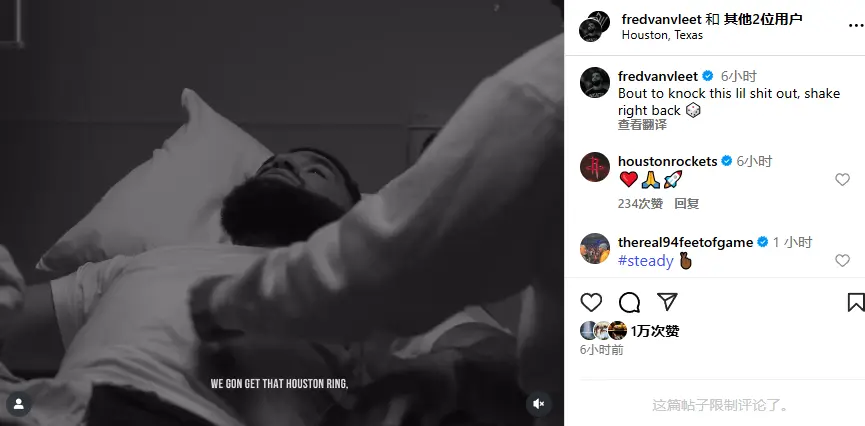Open thereal94feetofgame profile picture

(x=595, y=248)
